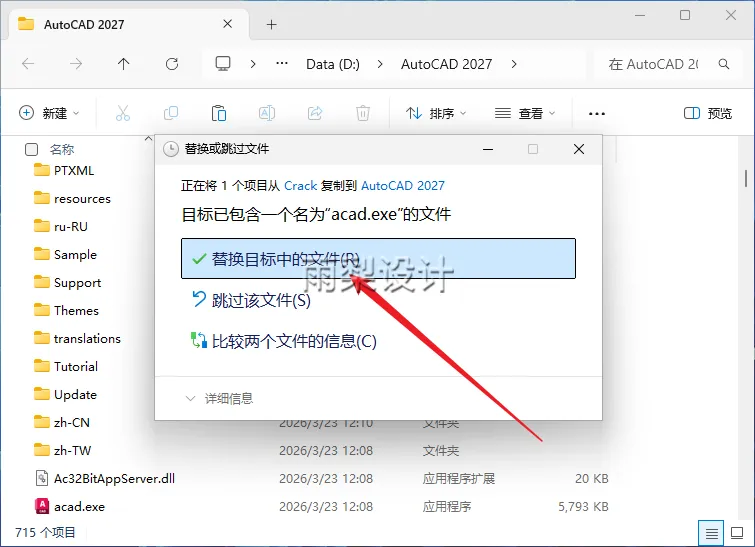Click the vertical scrollbar thumb

tap(746, 178)
